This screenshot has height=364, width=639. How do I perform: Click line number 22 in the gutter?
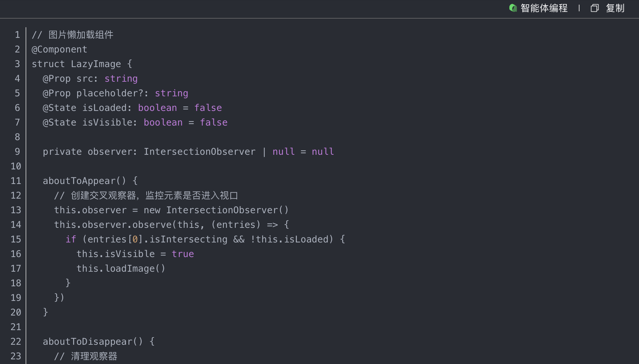tap(16, 342)
